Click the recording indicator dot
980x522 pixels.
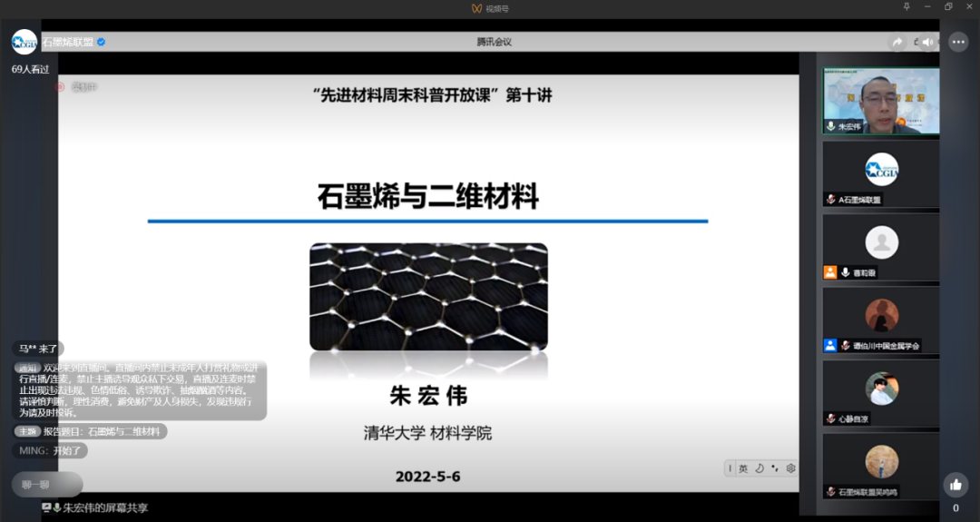tap(60, 87)
